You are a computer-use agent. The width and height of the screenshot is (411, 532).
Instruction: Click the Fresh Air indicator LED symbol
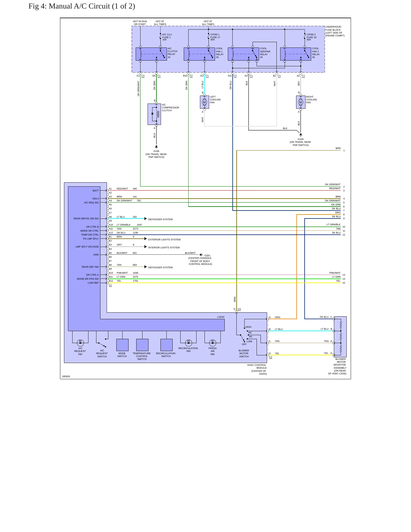pos(212,343)
